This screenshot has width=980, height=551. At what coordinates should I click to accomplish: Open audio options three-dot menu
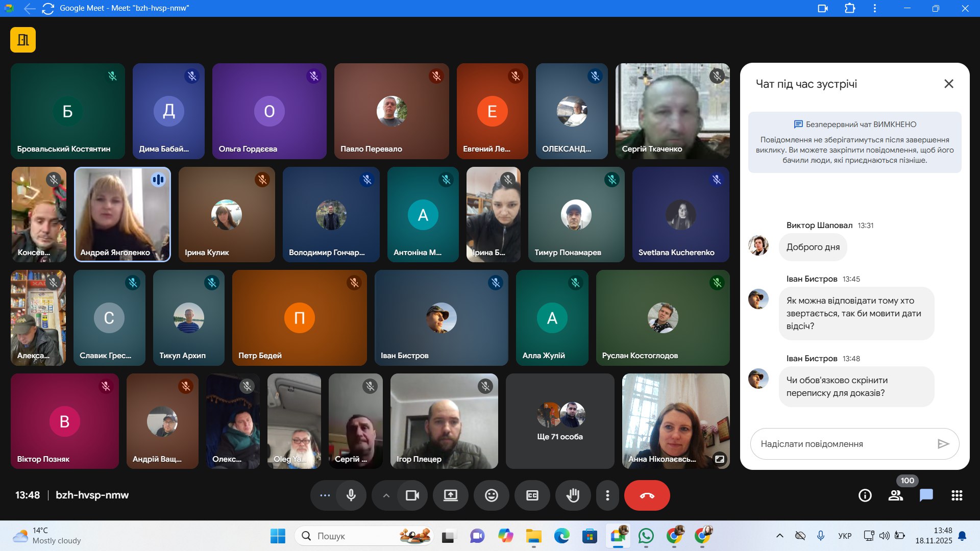point(325,495)
